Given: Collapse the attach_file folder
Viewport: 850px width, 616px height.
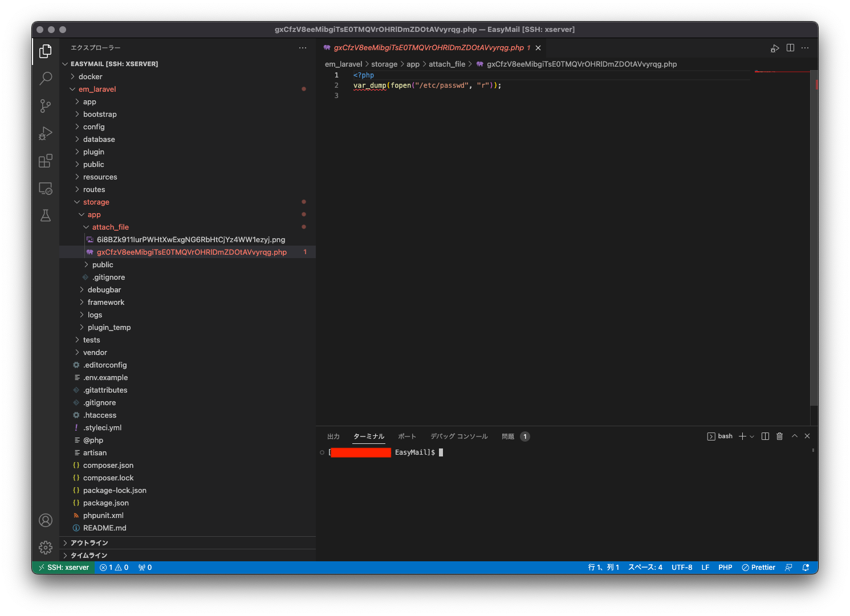Looking at the screenshot, I should 110,227.
